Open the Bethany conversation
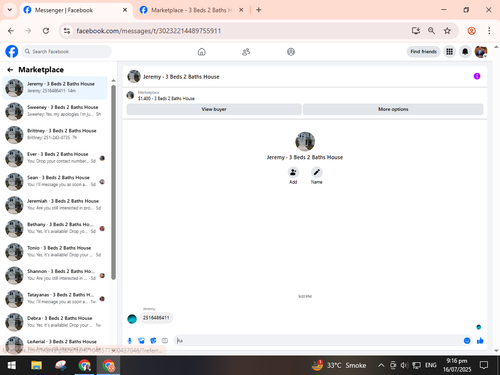This screenshot has width=500, height=375. point(55,228)
